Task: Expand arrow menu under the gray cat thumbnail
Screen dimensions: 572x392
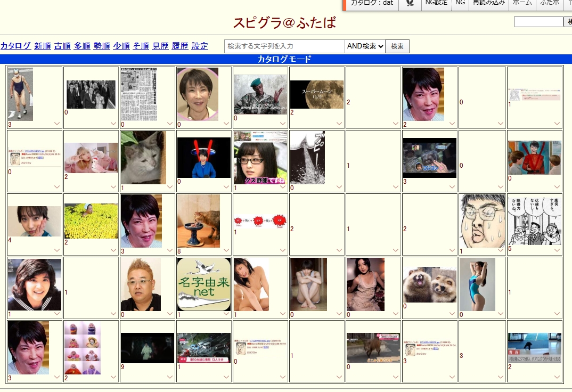Action: click(170, 187)
